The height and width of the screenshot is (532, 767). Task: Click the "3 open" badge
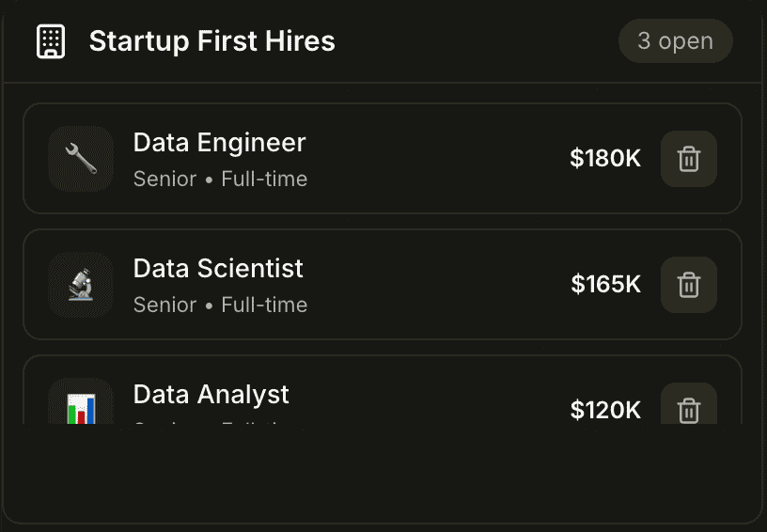(x=675, y=41)
